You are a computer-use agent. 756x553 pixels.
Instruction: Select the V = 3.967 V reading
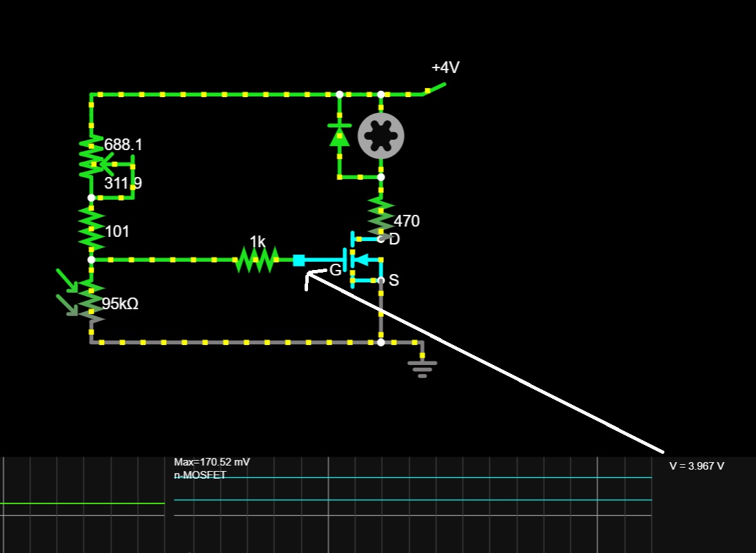click(x=697, y=466)
